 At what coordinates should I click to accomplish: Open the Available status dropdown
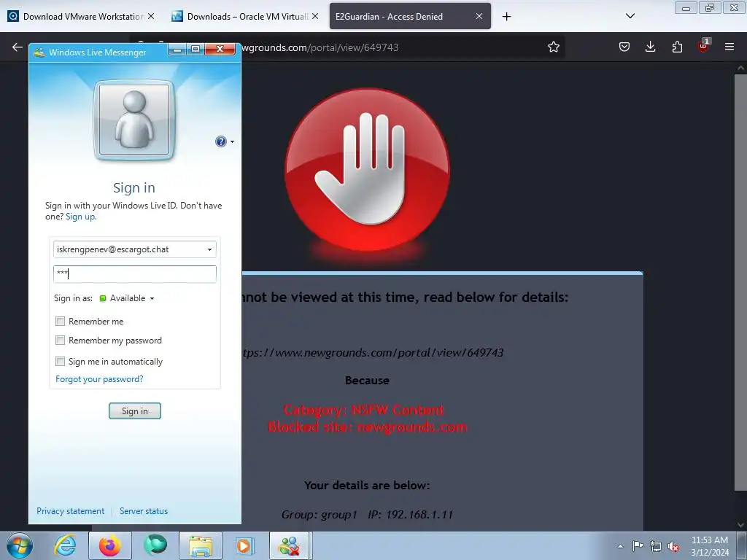(x=127, y=298)
